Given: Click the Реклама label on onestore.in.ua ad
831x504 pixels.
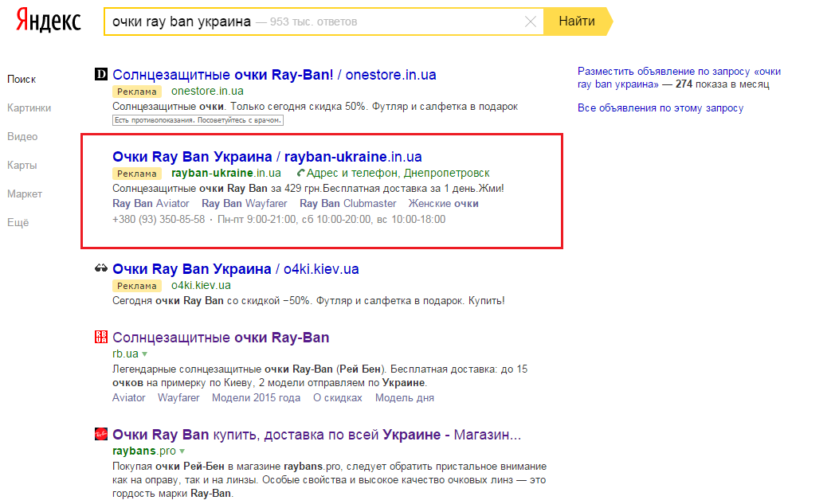Looking at the screenshot, I should point(137,92).
